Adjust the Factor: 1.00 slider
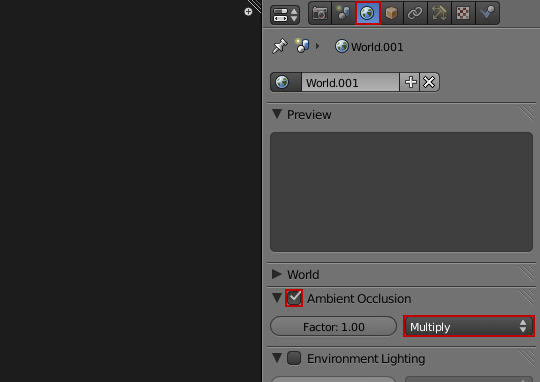The height and width of the screenshot is (382, 540). (x=333, y=326)
